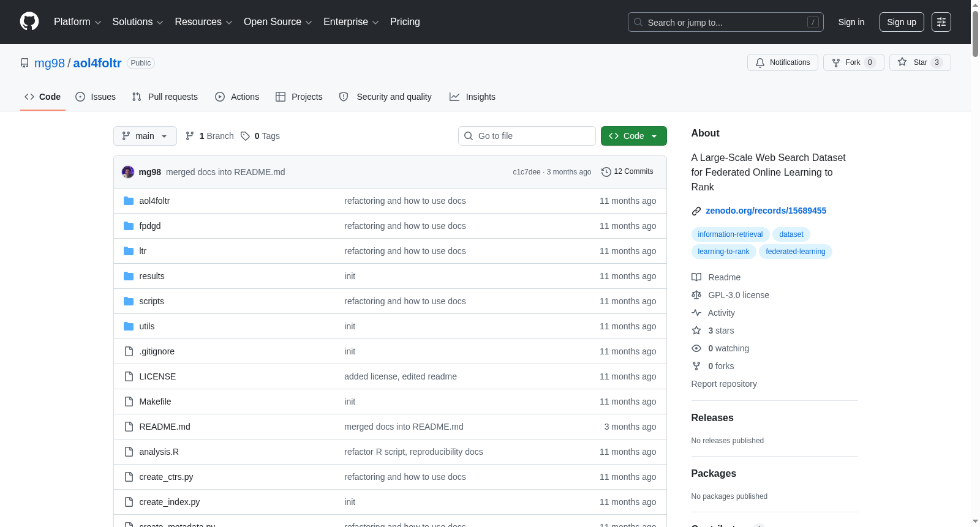Click the analysis.R file icon

pos(129,452)
